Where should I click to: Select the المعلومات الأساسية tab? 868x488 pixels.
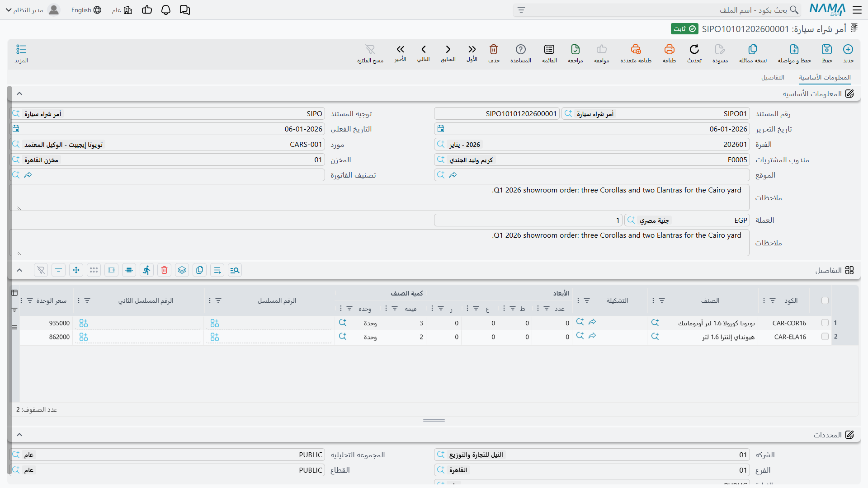(825, 77)
